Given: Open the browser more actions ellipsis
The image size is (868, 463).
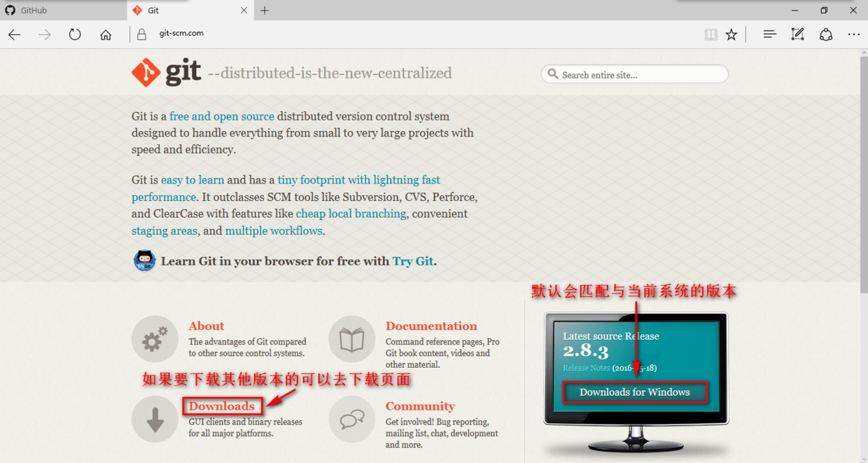Looking at the screenshot, I should pos(854,34).
